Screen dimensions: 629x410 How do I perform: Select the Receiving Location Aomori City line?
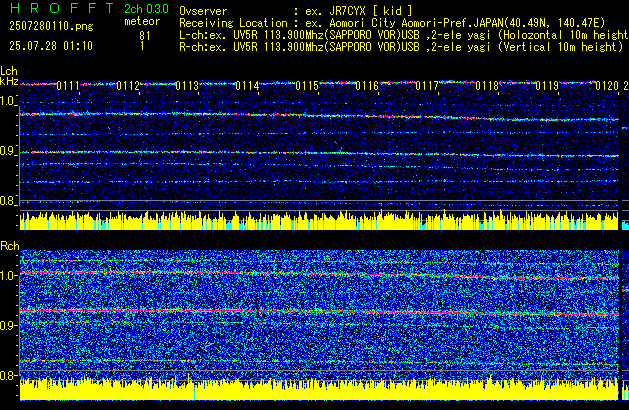[x=392, y=23]
